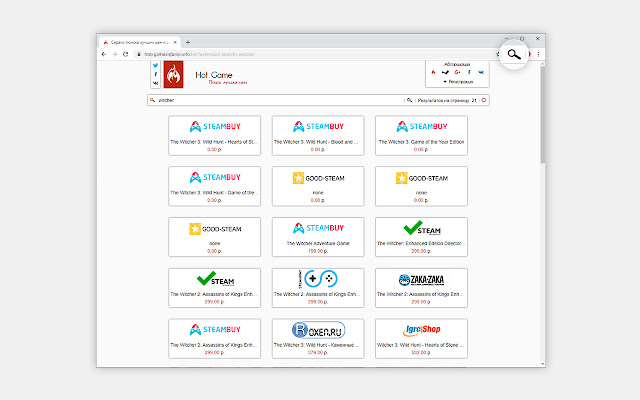Click the red circle icon after results count
Viewport: 640px width, 400px height.
pyautogui.click(x=484, y=100)
